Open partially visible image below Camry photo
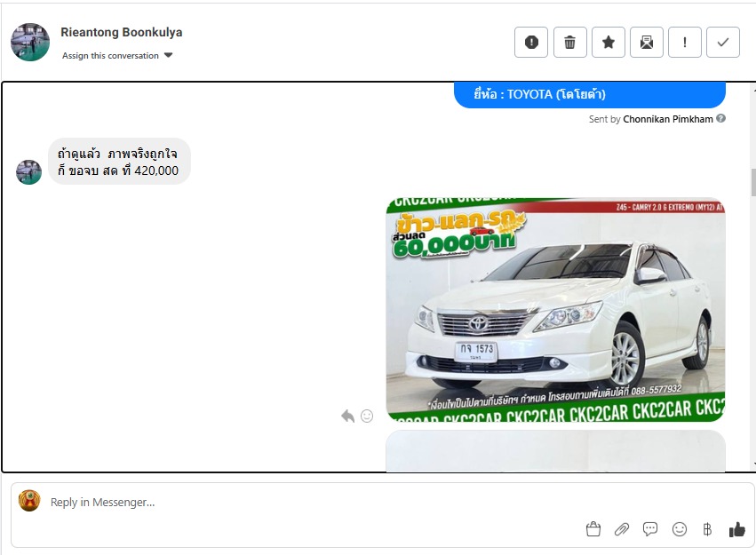Screen dimensions: 756x555 point(555,451)
